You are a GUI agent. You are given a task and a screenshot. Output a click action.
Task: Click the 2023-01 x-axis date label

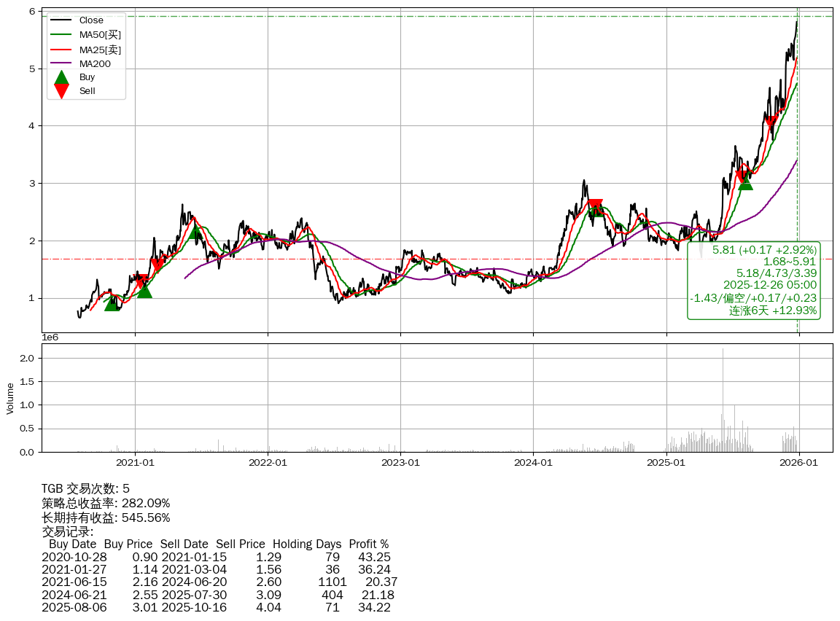tap(401, 462)
